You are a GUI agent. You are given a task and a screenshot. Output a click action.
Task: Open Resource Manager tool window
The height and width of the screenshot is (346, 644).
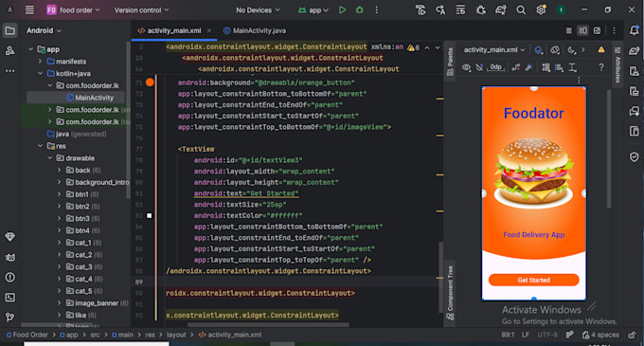click(x=9, y=50)
